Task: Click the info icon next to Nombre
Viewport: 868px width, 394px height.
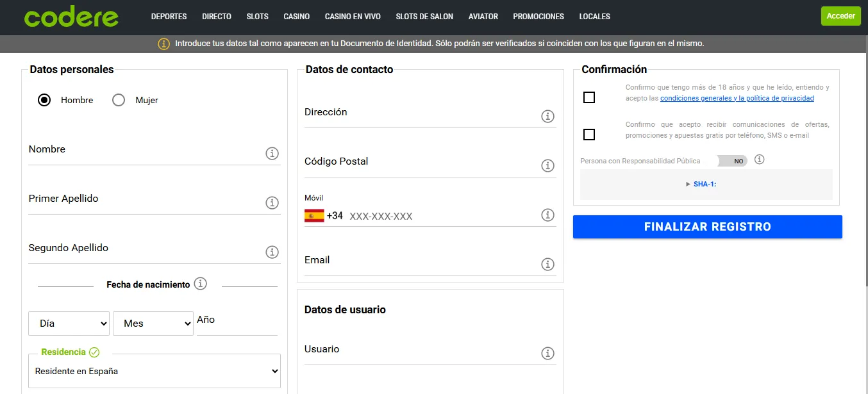Action: (x=272, y=154)
